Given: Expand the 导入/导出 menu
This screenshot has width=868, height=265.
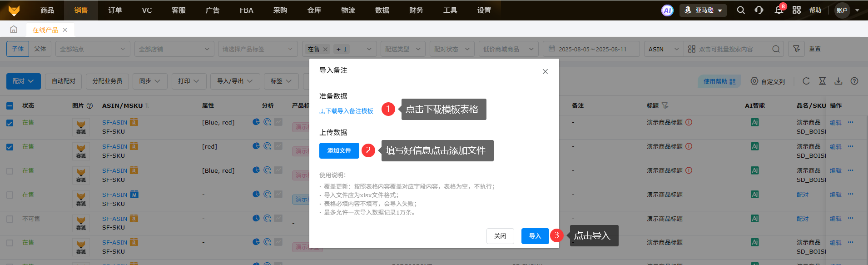Looking at the screenshot, I should pos(235,81).
